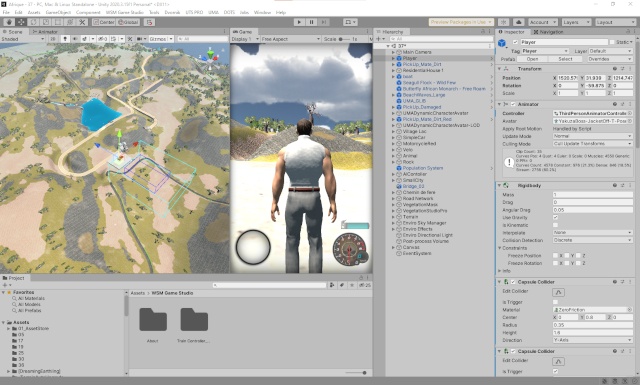Toggle Global handle rotation
This screenshot has height=385, width=640.
point(128,22)
